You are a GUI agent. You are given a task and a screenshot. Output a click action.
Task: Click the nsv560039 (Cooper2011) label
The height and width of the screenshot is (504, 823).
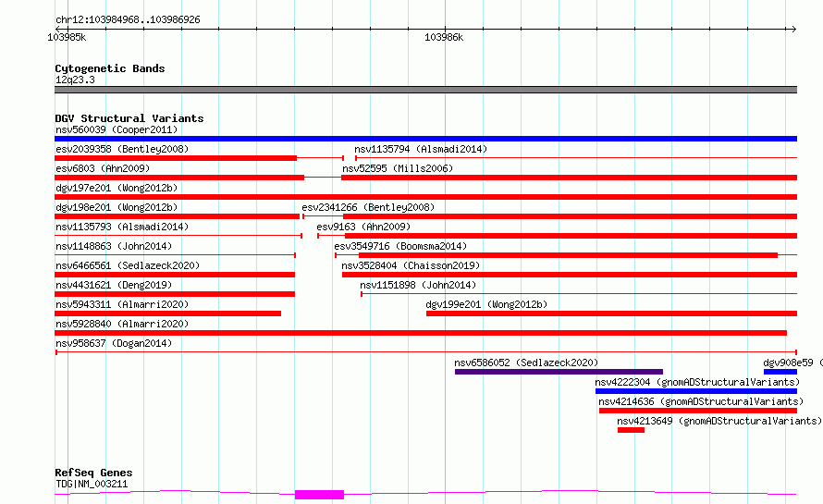click(117, 129)
